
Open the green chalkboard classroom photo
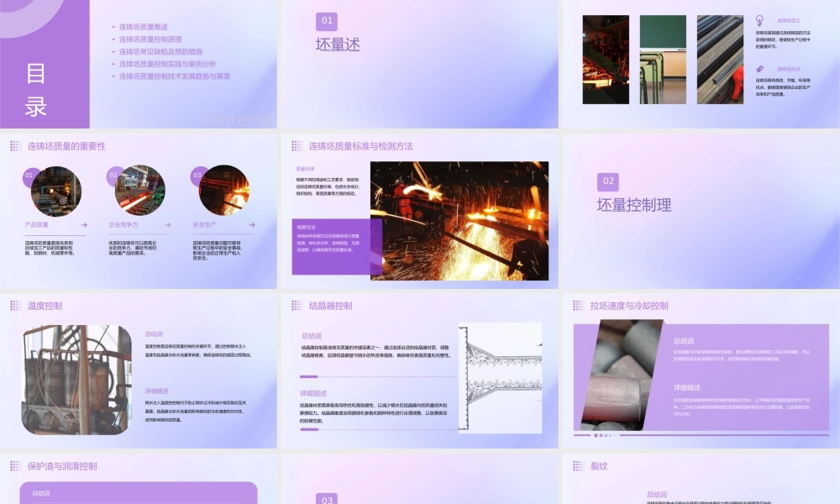(663, 60)
